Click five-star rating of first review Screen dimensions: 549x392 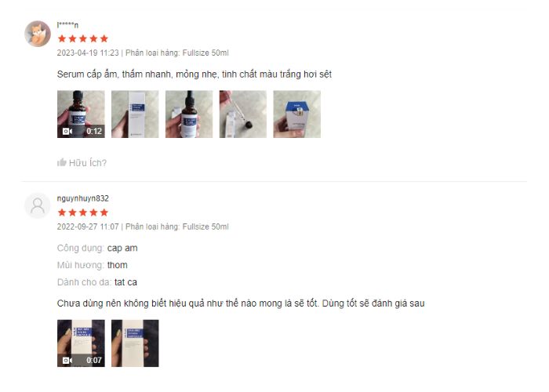83,38
